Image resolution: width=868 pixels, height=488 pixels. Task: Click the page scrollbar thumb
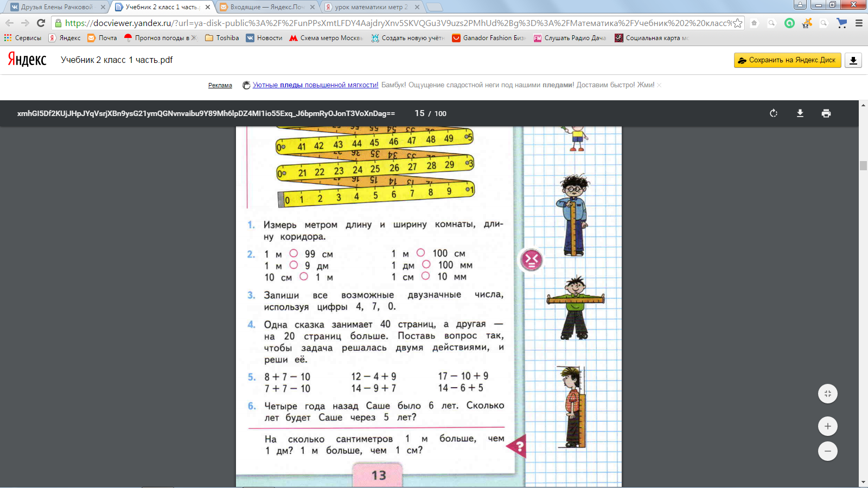[863, 165]
